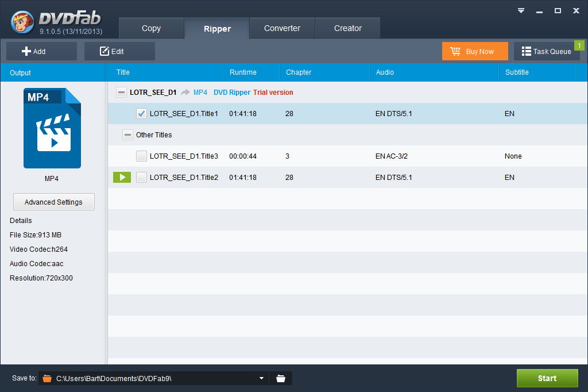Click the Title column header
Image resolution: width=588 pixels, height=392 pixels.
(165, 72)
